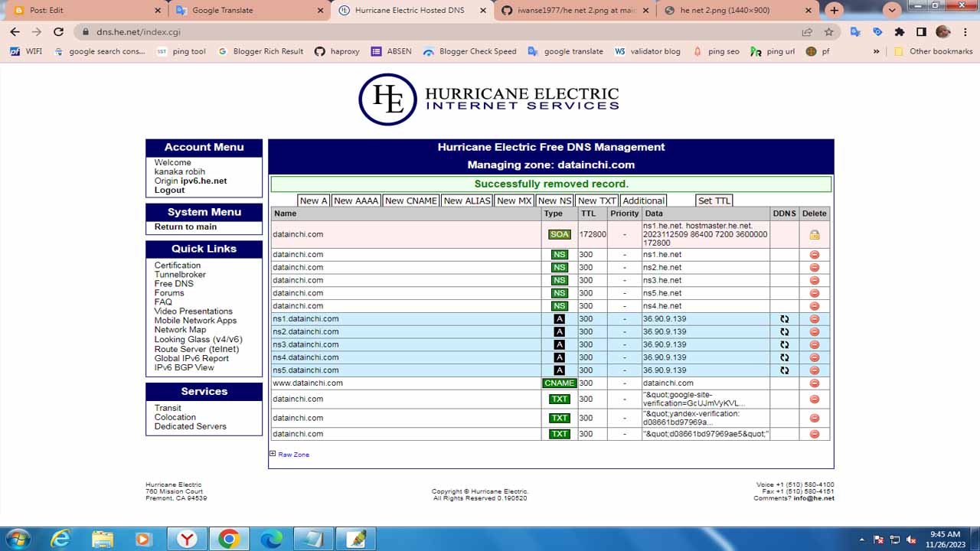Open a new browser tab
This screenshot has width=980, height=551.
[834, 10]
